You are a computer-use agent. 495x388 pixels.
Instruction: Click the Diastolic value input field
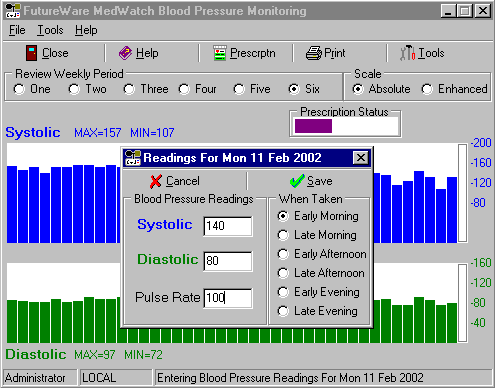(x=228, y=261)
